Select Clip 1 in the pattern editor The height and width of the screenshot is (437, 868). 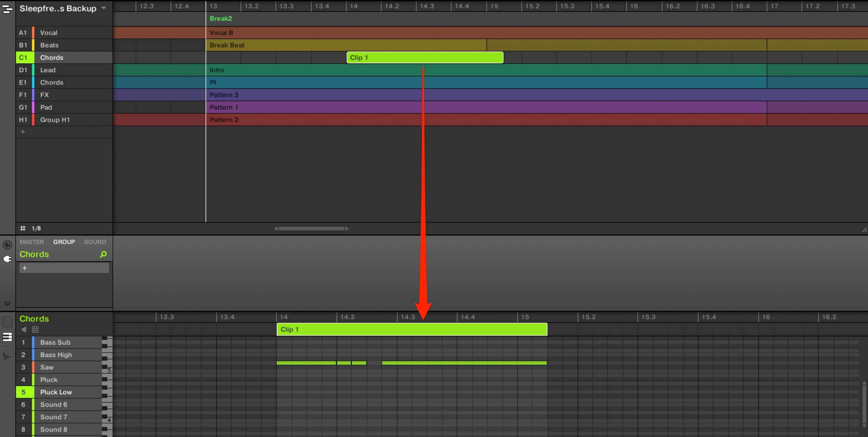(x=412, y=329)
